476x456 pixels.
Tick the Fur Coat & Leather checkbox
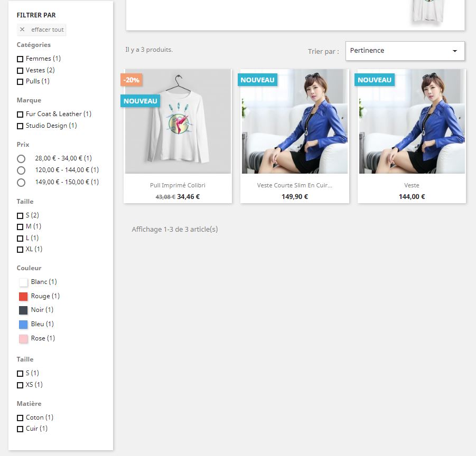pyautogui.click(x=20, y=115)
